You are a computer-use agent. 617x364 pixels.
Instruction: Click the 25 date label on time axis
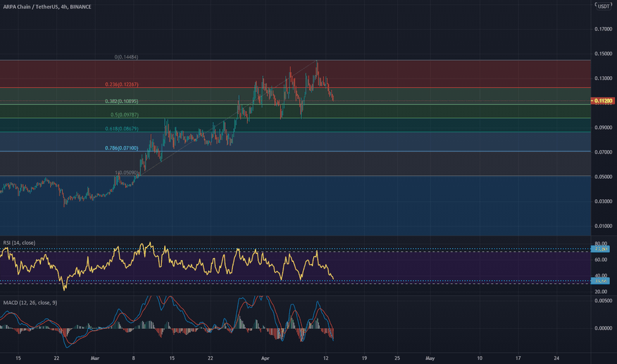pos(397,358)
